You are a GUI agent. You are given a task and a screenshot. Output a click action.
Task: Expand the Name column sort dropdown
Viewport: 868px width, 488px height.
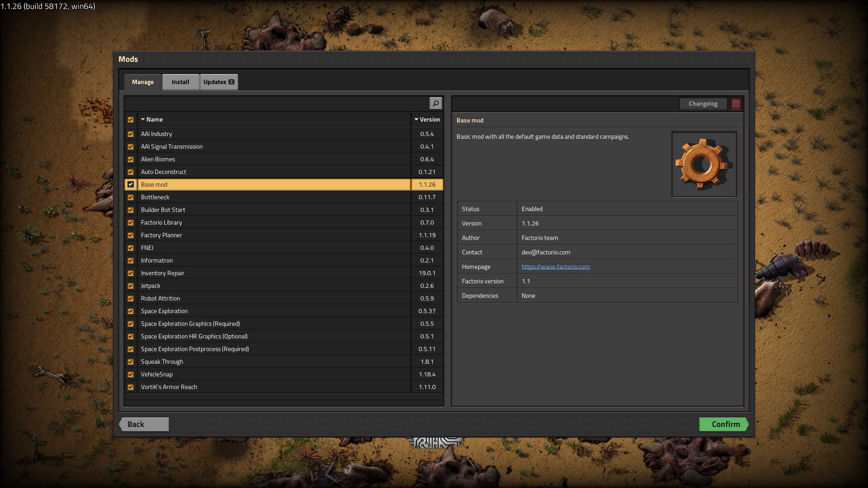click(143, 119)
